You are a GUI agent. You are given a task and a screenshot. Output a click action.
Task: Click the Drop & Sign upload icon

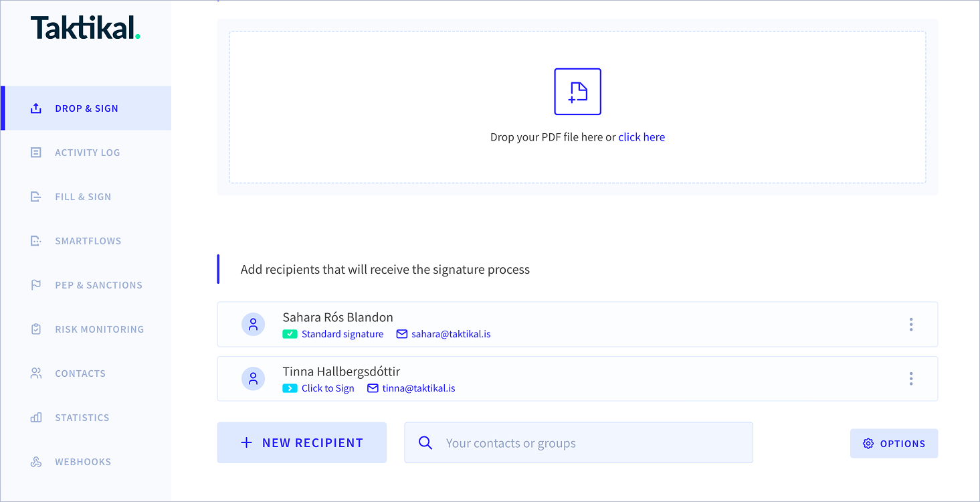36,108
